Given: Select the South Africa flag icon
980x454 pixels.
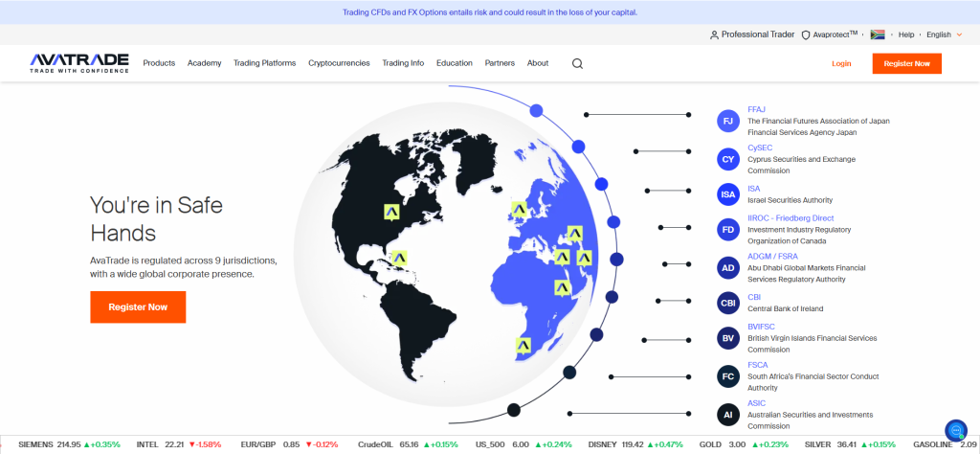Looking at the screenshot, I should (878, 35).
